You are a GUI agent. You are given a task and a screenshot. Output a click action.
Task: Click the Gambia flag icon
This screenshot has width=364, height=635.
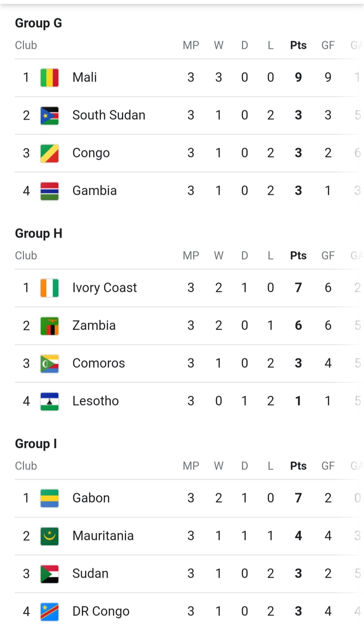49,191
